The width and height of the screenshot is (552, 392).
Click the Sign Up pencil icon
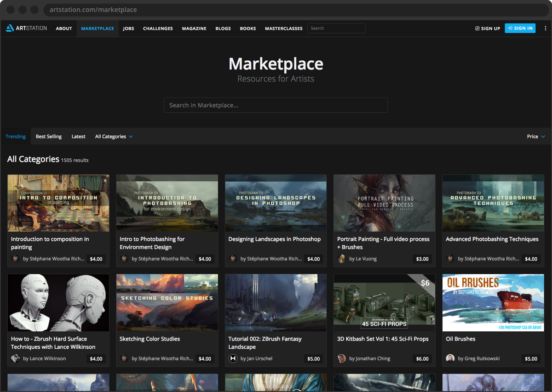tap(477, 29)
